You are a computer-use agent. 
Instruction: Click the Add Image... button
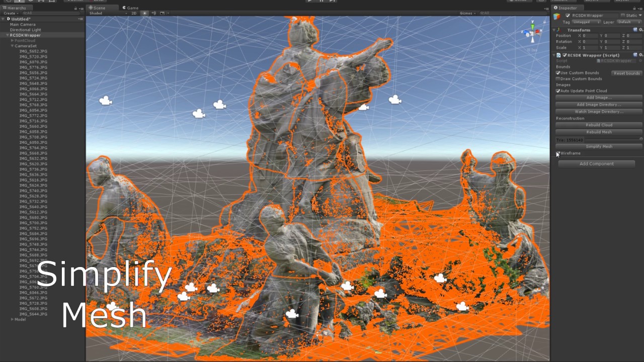point(599,98)
